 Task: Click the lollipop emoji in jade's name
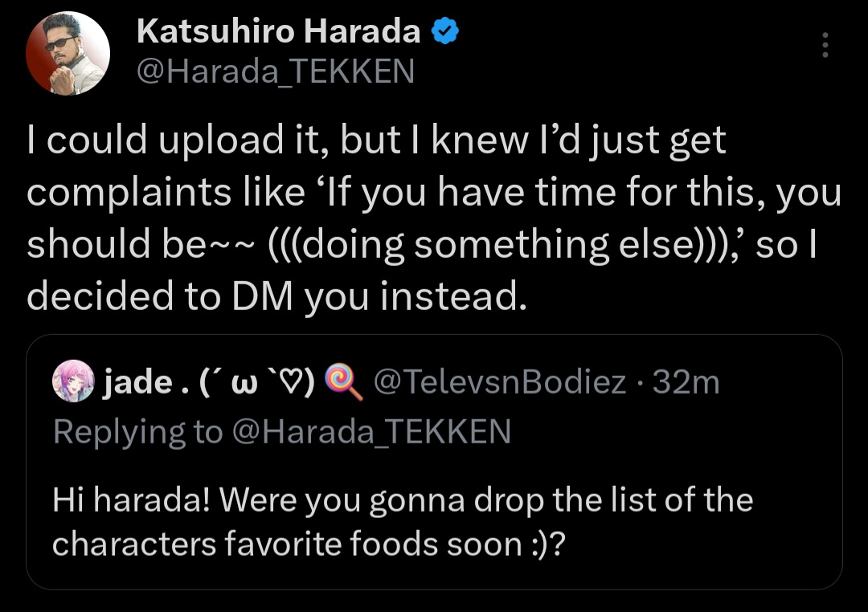[x=344, y=381]
